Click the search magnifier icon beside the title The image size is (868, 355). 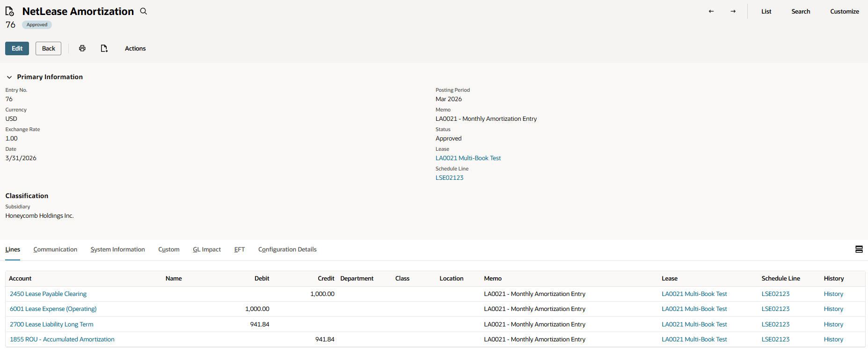144,11
